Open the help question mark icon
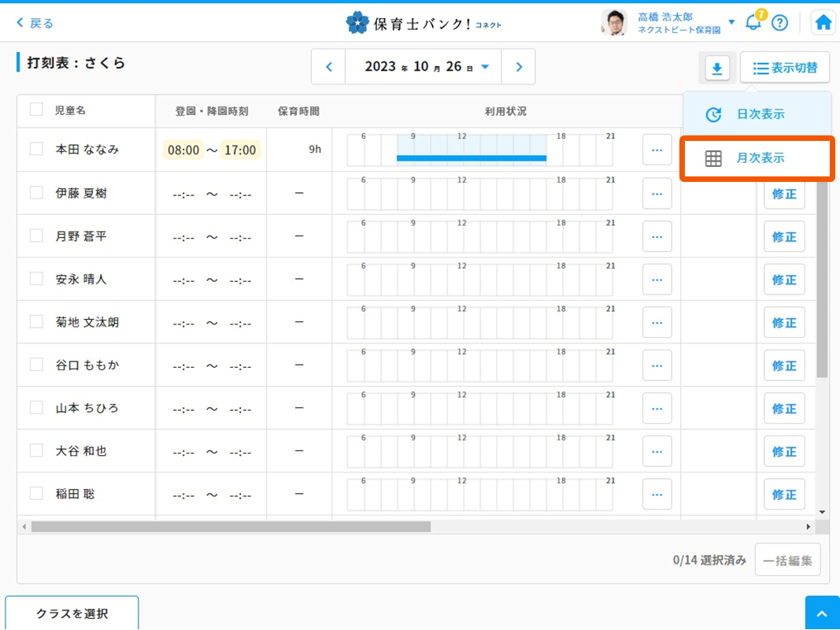 point(779,22)
